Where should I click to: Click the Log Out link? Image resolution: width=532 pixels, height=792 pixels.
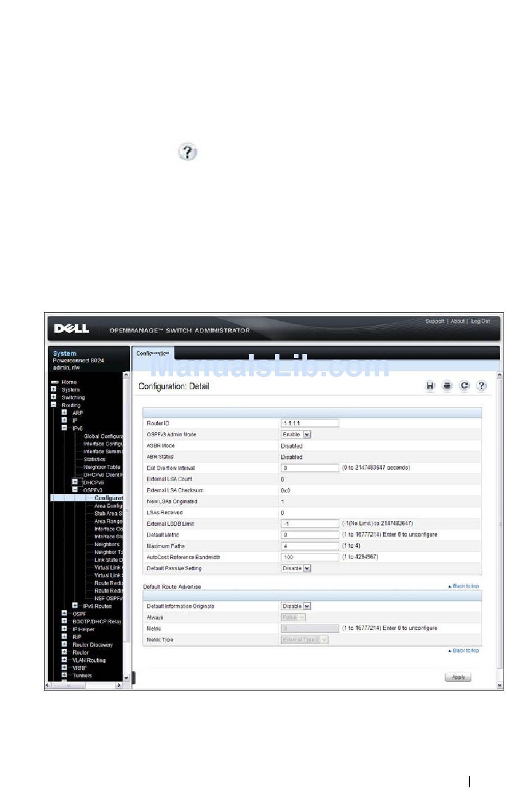(x=480, y=322)
